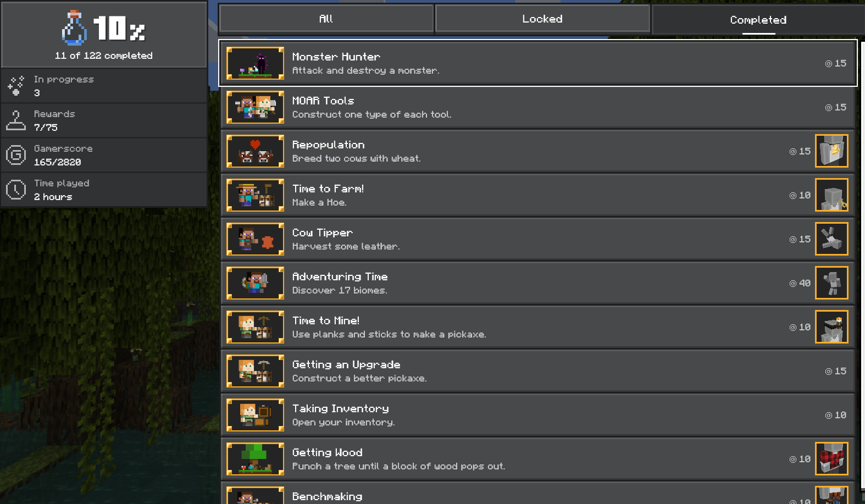Open the Time to Mine! reward icon
The image size is (865, 504).
(831, 326)
